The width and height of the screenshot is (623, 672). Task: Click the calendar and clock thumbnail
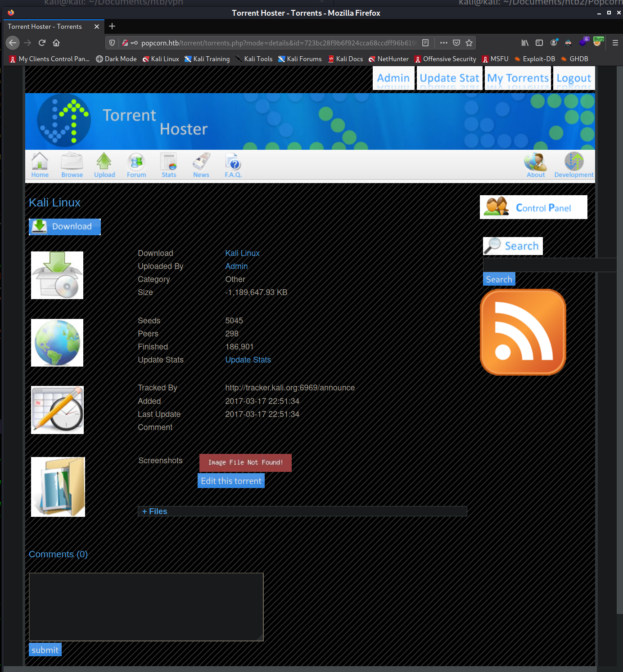[x=57, y=410]
